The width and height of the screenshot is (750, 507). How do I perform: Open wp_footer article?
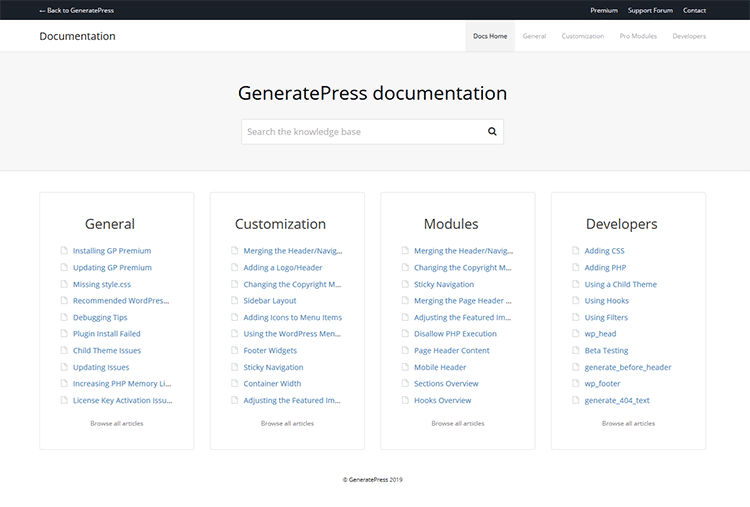(x=602, y=384)
